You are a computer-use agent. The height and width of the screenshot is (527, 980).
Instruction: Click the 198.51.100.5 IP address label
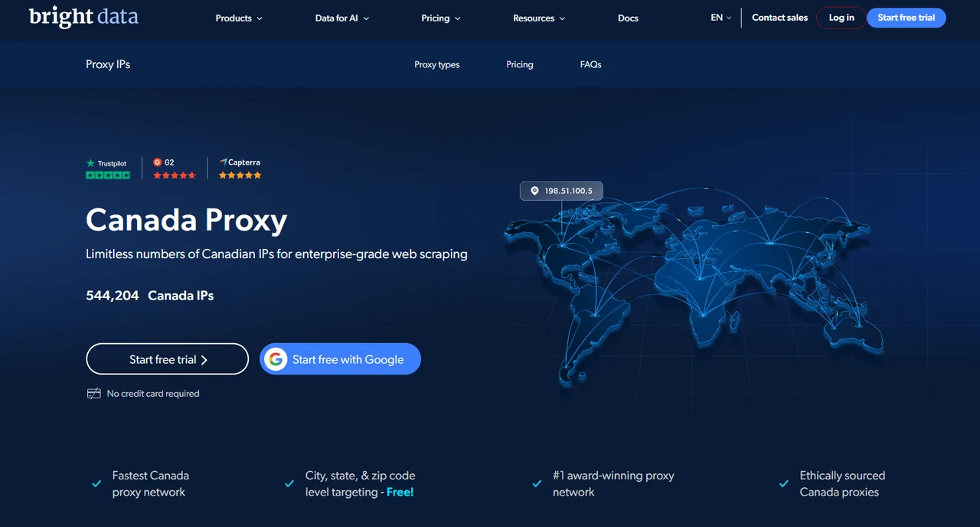click(562, 191)
